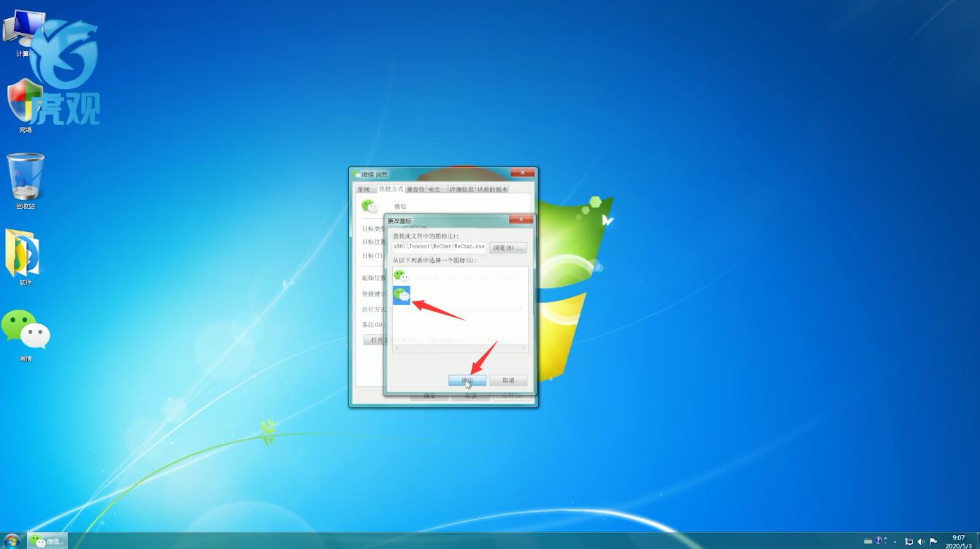
Task: Click the WeChat properties taskbar button
Action: (47, 541)
